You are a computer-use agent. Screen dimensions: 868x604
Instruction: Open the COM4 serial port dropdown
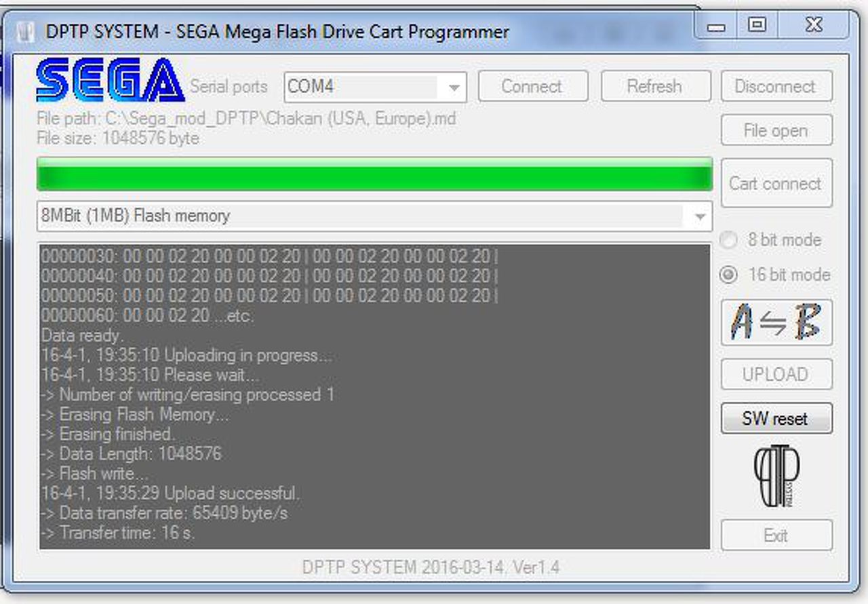375,87
